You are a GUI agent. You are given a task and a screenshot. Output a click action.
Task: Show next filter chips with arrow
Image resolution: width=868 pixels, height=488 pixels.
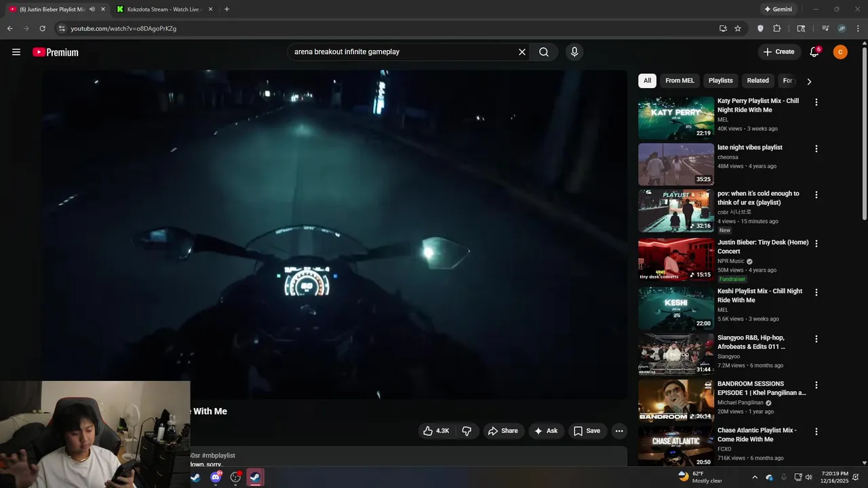(x=808, y=81)
